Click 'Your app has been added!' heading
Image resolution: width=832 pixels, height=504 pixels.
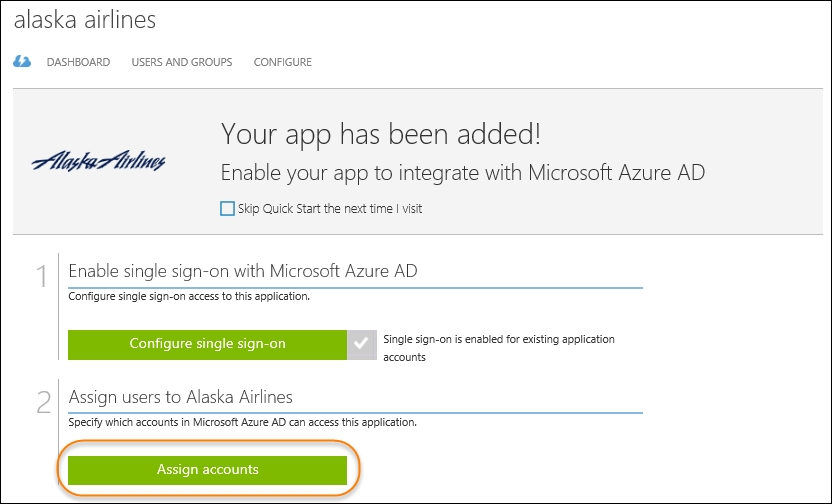point(381,133)
